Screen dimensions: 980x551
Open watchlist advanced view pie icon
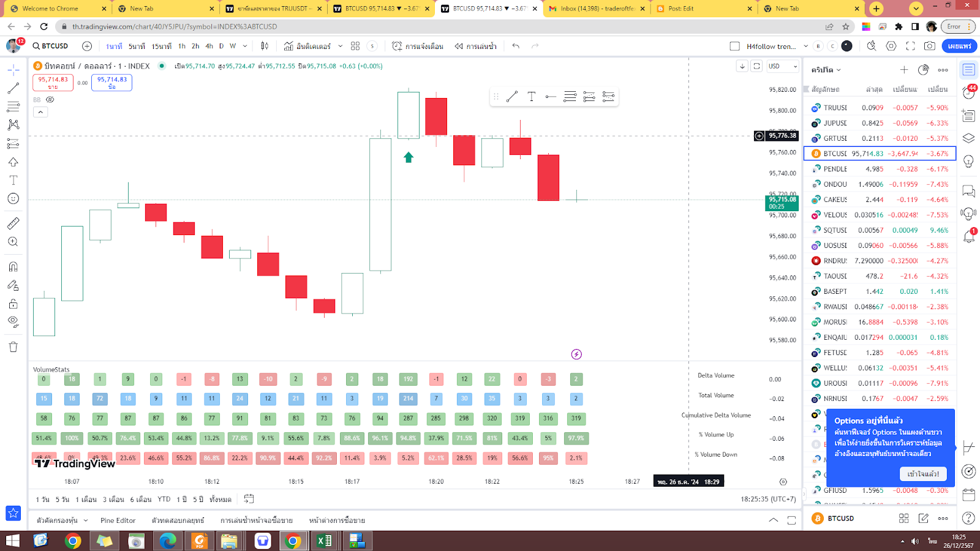click(924, 70)
